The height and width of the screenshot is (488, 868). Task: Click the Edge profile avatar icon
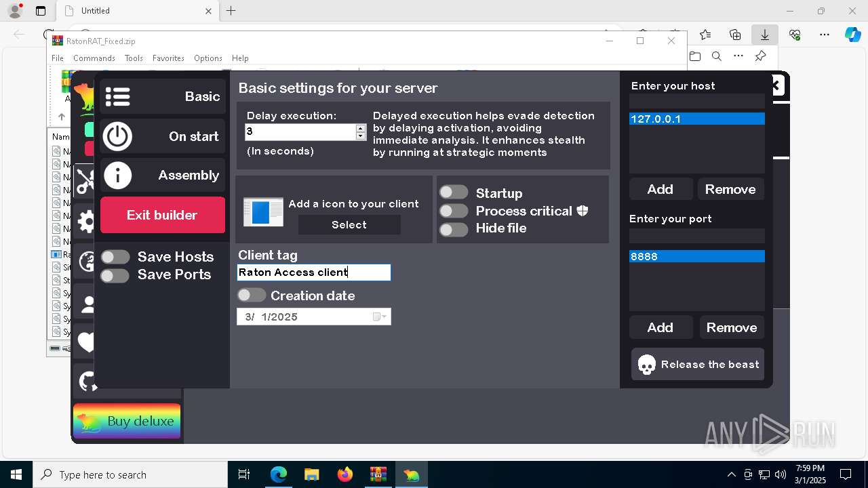[x=15, y=11]
